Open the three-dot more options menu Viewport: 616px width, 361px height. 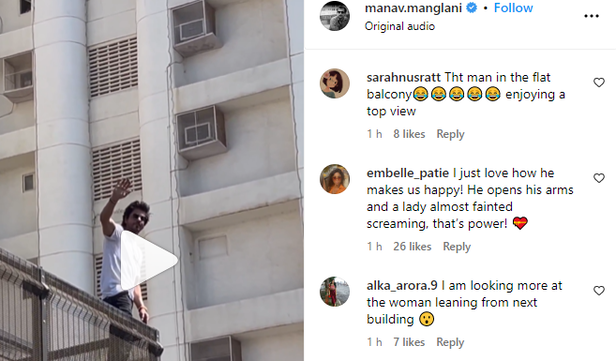tap(591, 16)
